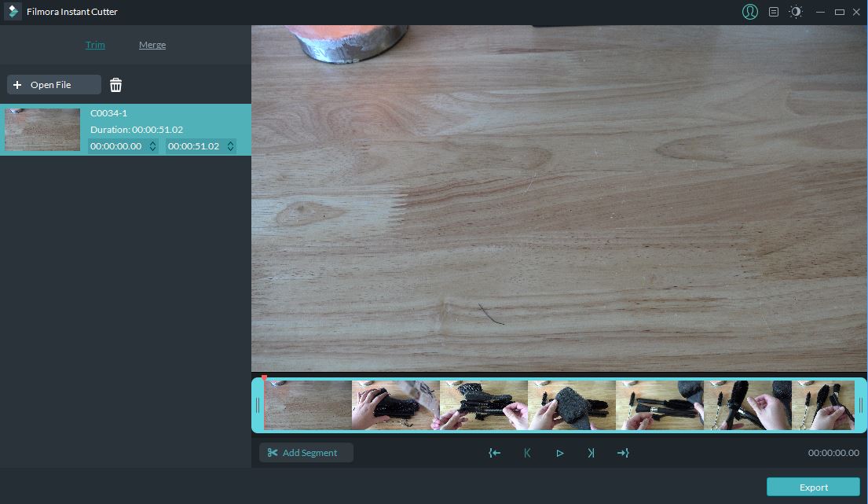
Task: Click the Open File button
Action: pos(54,85)
